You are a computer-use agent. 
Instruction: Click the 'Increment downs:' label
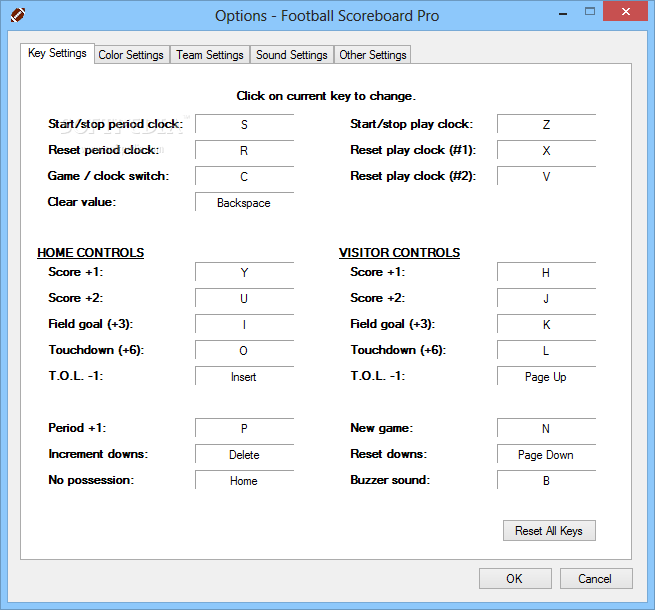click(98, 454)
